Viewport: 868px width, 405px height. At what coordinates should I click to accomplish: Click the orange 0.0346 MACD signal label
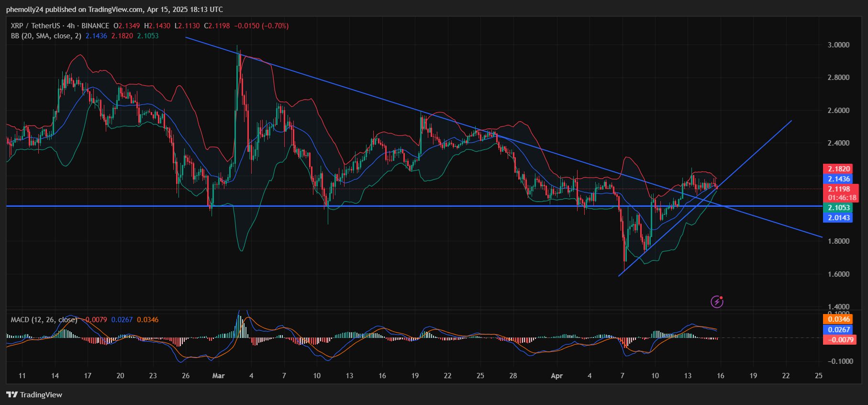coord(839,319)
